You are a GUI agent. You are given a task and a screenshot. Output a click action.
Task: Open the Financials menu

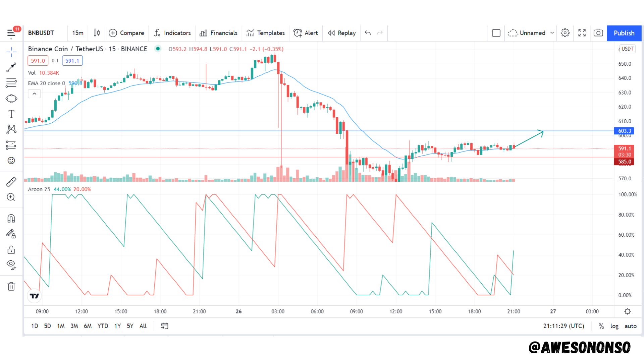pyautogui.click(x=218, y=33)
